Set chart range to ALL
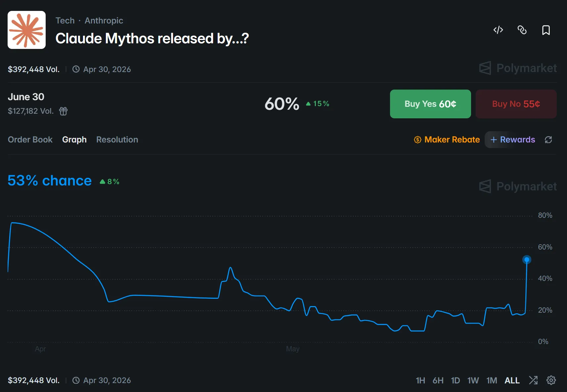Image resolution: width=567 pixels, height=392 pixels. pos(512,380)
